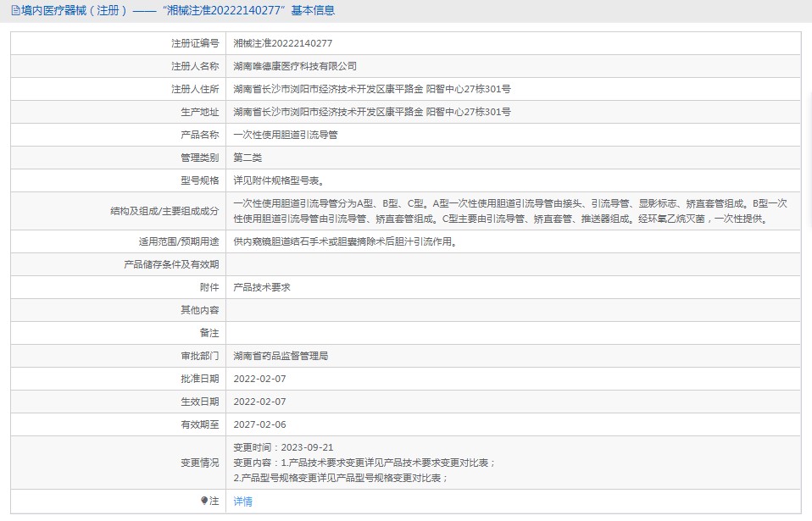Click the 其他内容 row label

point(200,310)
